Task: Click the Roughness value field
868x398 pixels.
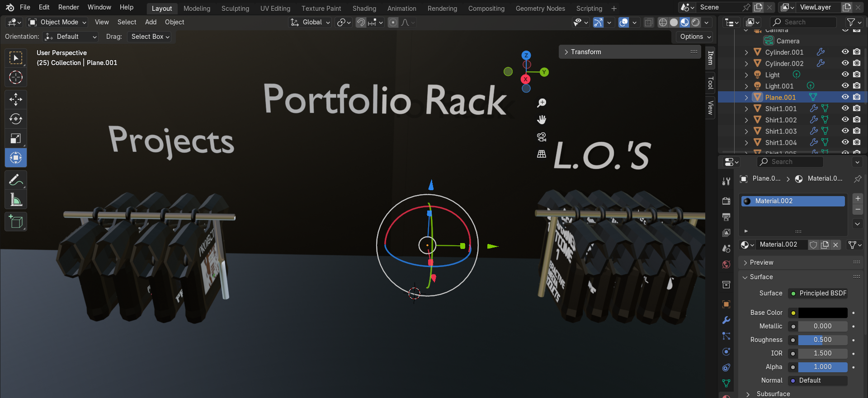Action: (x=822, y=340)
